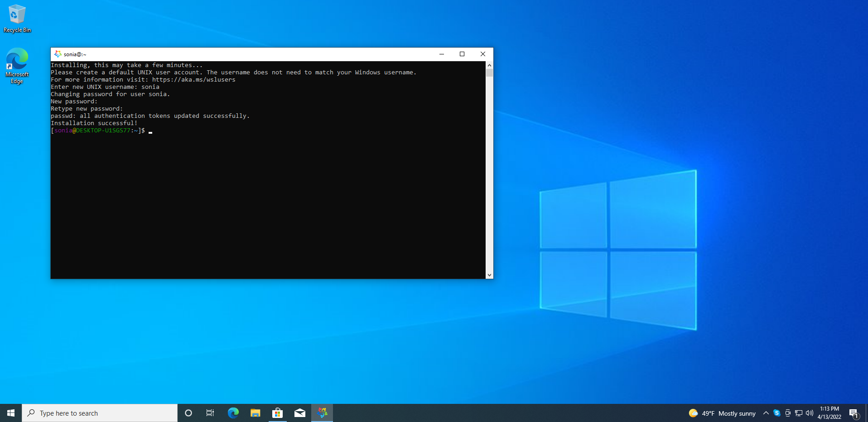Click the terminal window's title bar icon
The height and width of the screenshot is (422, 868).
click(x=58, y=54)
